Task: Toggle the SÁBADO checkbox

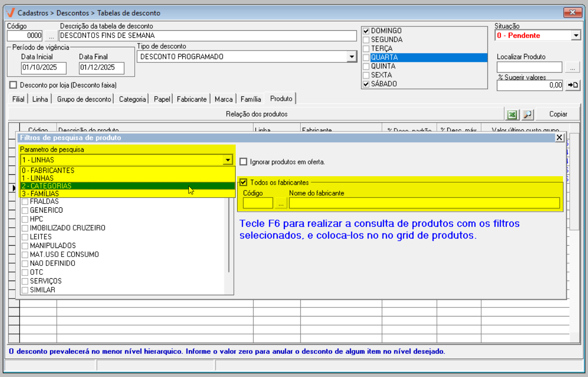Action: coord(366,84)
